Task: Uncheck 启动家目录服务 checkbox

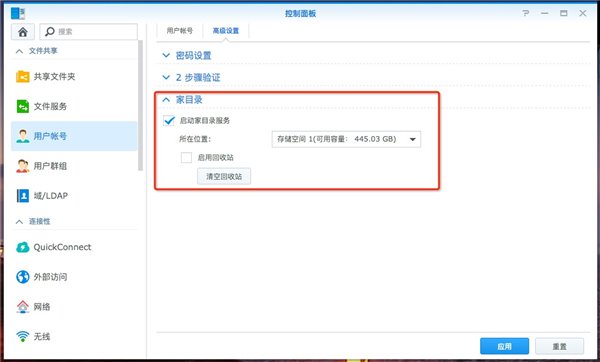Action: pos(169,121)
